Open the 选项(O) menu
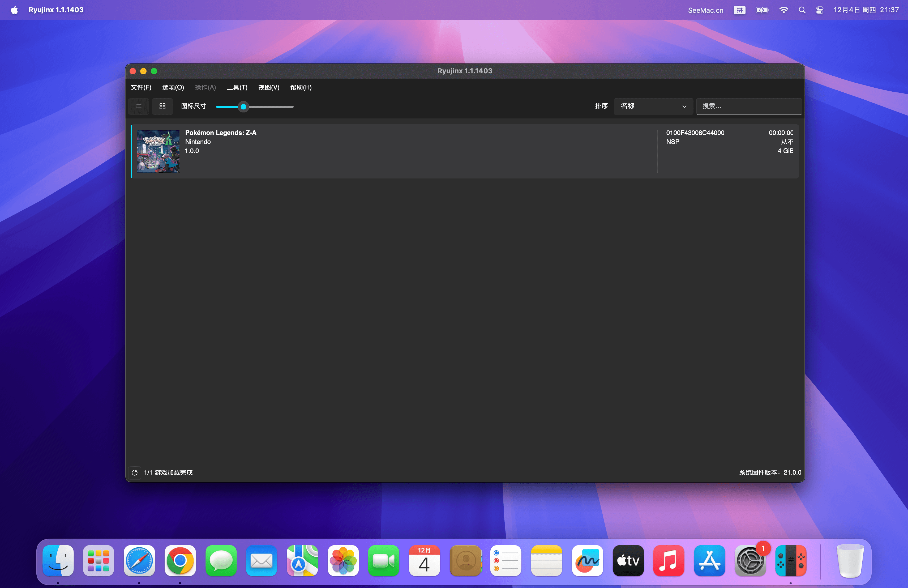 pos(173,87)
